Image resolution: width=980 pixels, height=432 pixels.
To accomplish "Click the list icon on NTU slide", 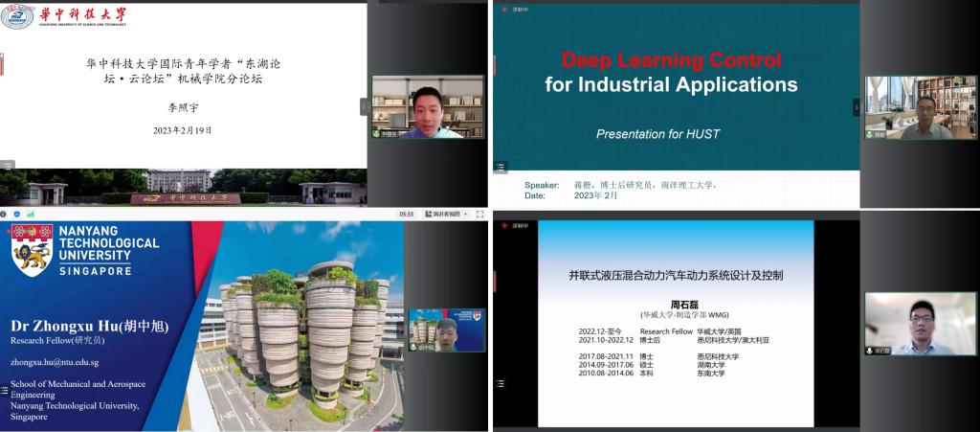I will pyautogui.click(x=5, y=391).
